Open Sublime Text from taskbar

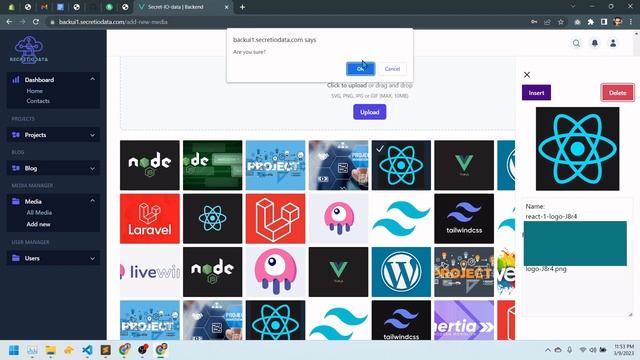click(x=105, y=350)
